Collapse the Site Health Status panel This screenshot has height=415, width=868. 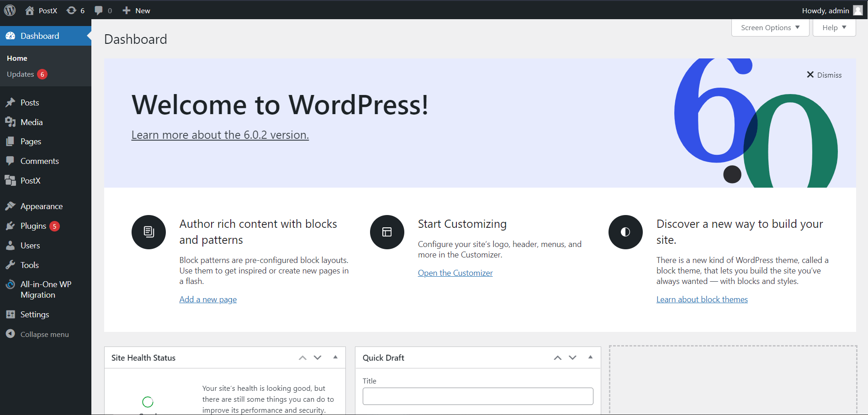335,357
